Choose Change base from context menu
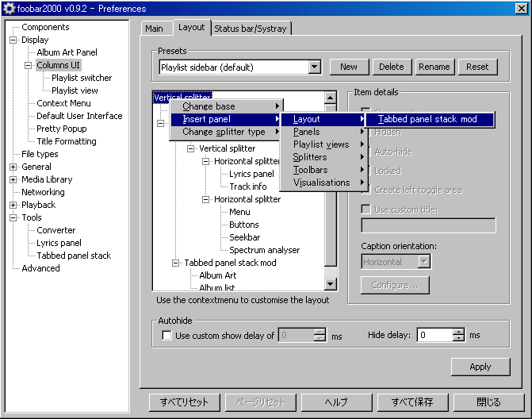This screenshot has width=532, height=419. click(x=226, y=106)
